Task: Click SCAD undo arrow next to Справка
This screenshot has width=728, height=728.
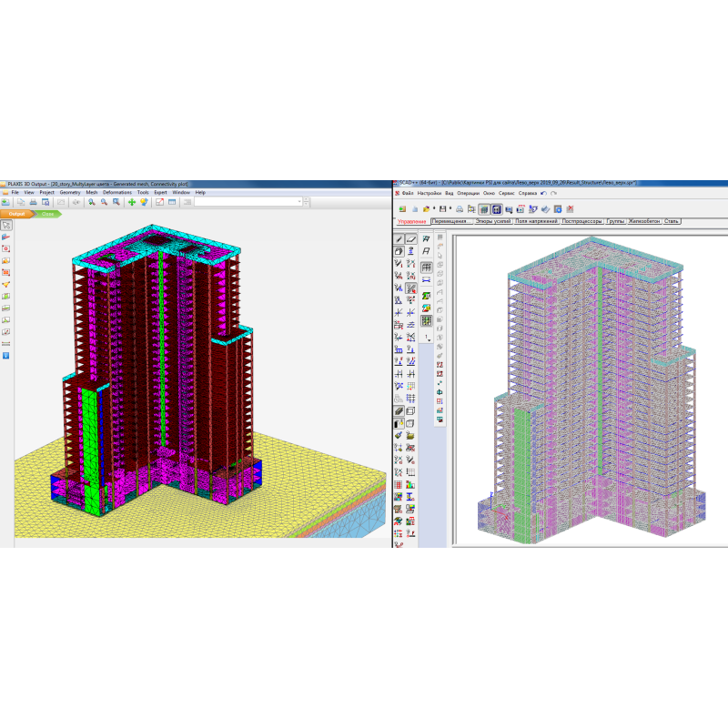Action: [x=543, y=193]
